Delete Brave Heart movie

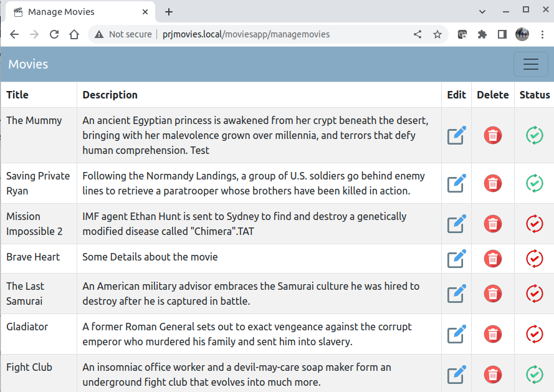point(493,259)
